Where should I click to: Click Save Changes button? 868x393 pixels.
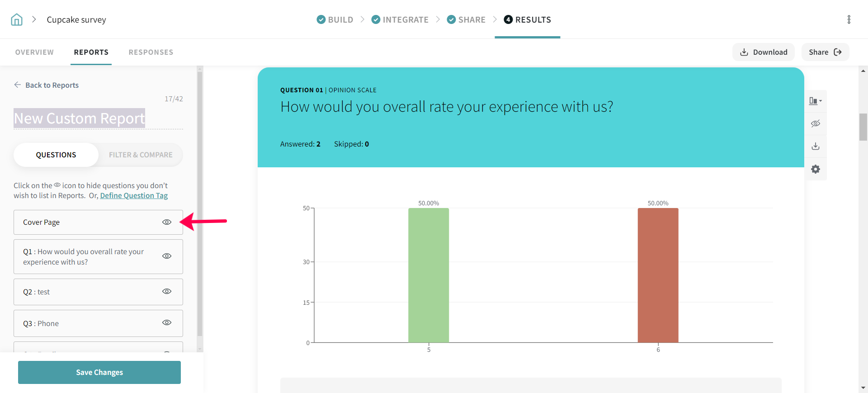click(x=99, y=372)
